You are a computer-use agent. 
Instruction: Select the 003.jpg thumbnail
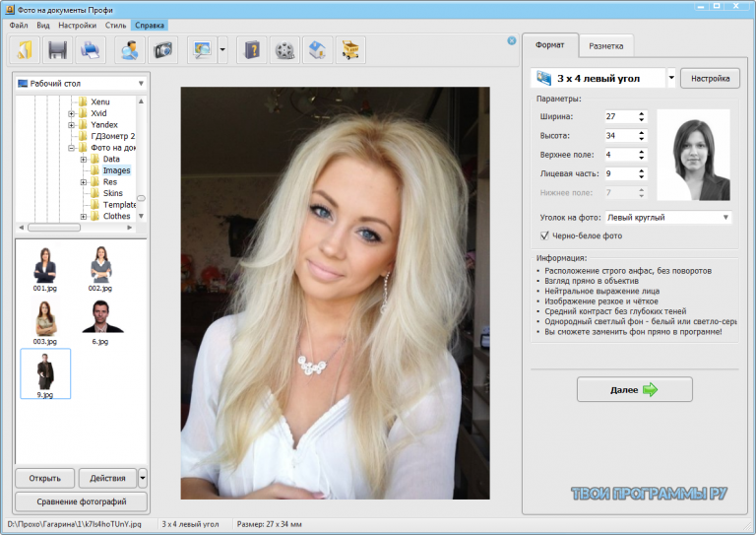45,322
